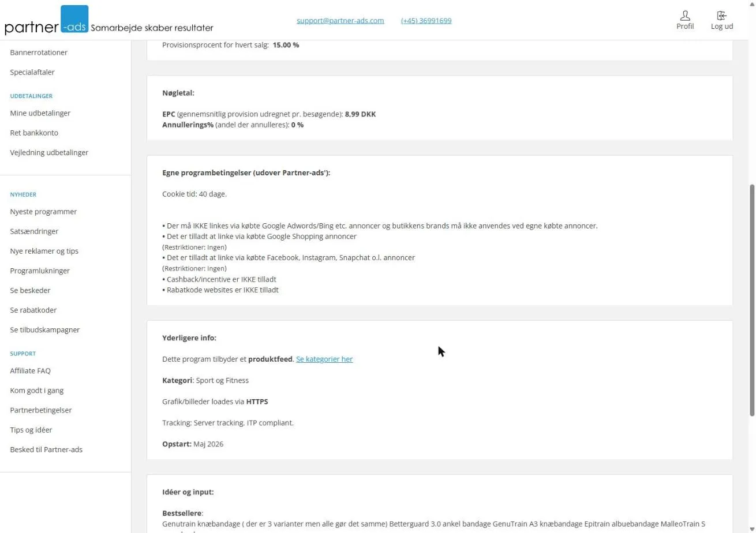Click Tracking: Server tracking. ITP compliant.
The width and height of the screenshot is (756, 533).
228,423
